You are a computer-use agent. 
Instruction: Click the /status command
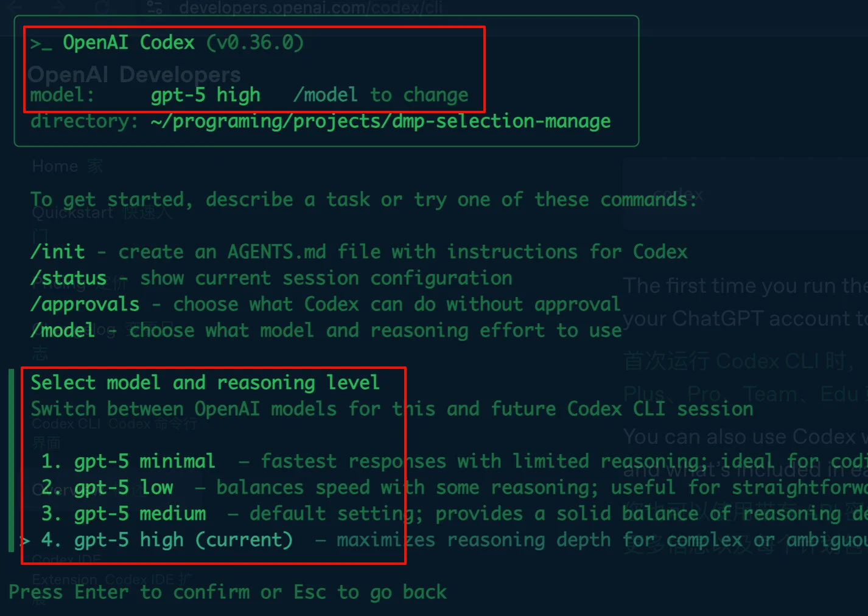pyautogui.click(x=69, y=278)
